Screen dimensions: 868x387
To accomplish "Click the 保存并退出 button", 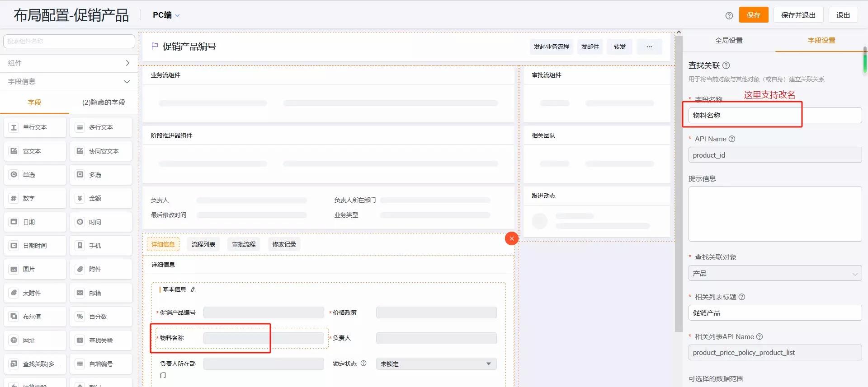I will [x=798, y=15].
